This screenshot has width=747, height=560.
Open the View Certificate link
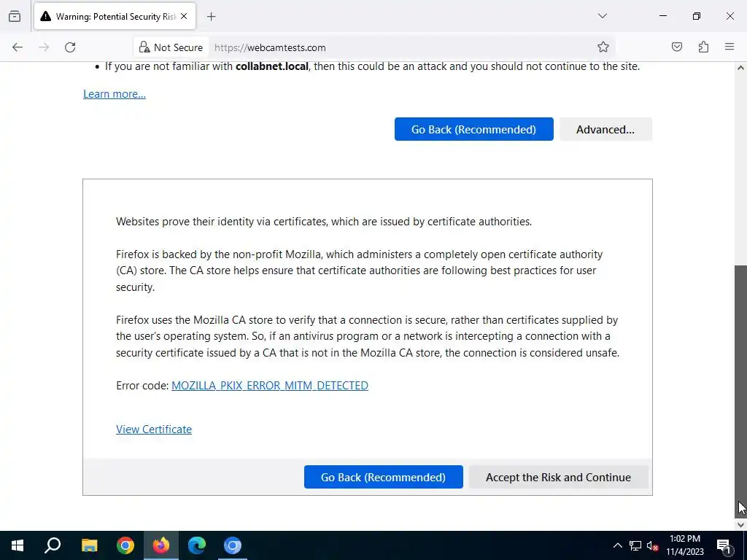pos(154,429)
